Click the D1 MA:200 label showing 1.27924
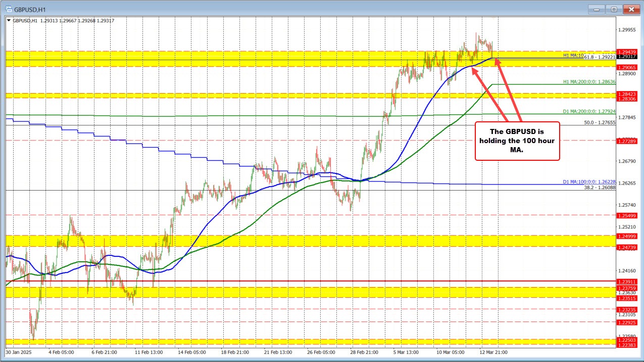This screenshot has width=644, height=362. coord(588,111)
